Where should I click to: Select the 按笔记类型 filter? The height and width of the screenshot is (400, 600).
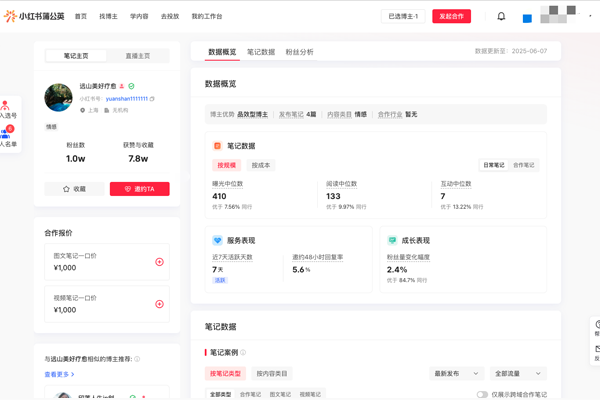click(225, 374)
